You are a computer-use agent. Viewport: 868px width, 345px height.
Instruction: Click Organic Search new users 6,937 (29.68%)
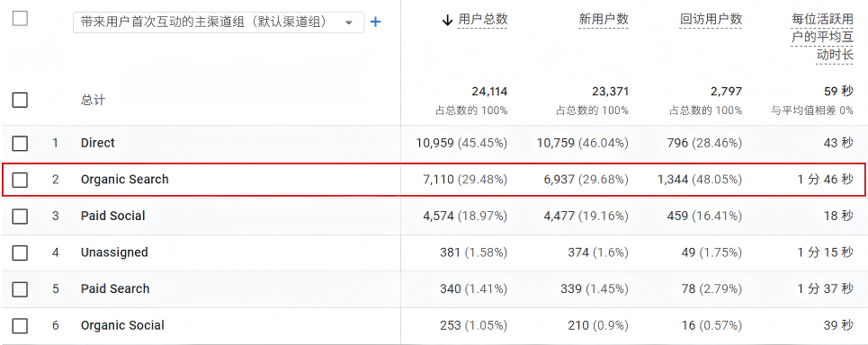[586, 180]
